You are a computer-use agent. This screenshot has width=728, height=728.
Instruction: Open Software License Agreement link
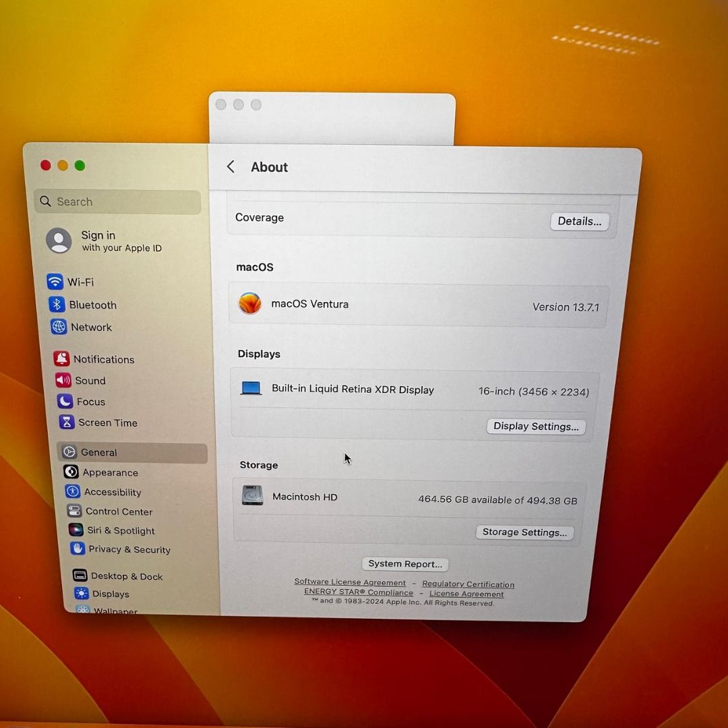click(350, 582)
